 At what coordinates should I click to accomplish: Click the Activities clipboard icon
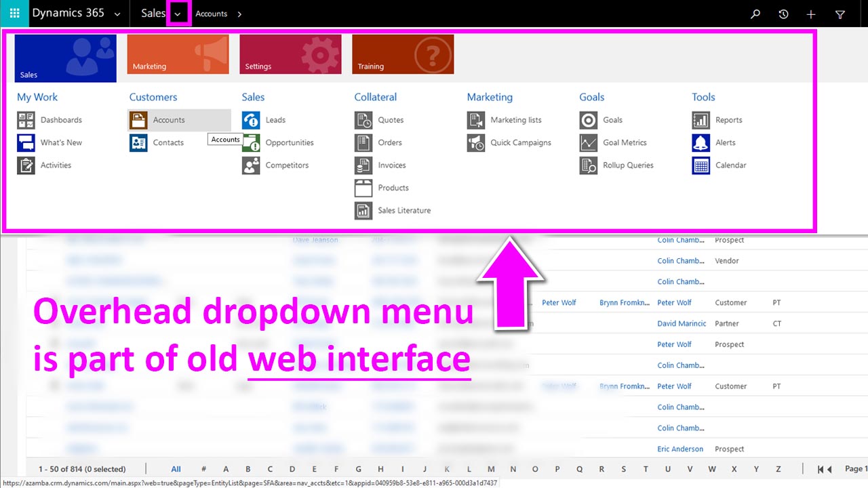tap(26, 165)
